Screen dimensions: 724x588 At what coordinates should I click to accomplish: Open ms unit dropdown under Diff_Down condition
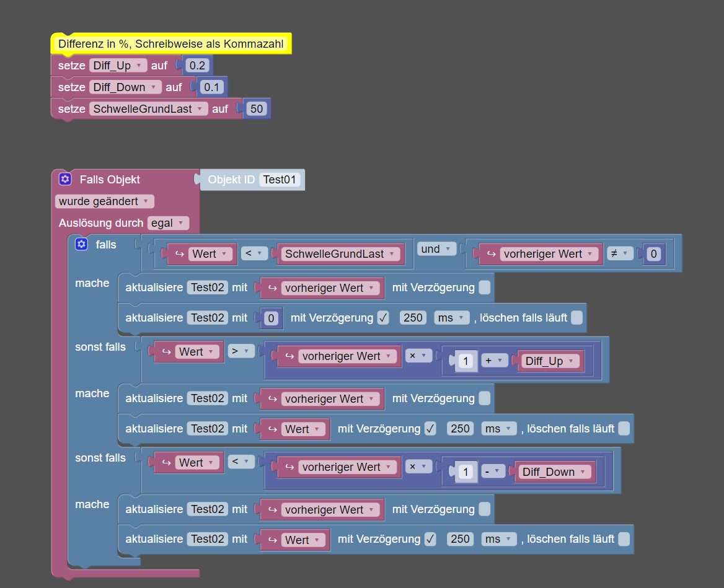(x=498, y=539)
